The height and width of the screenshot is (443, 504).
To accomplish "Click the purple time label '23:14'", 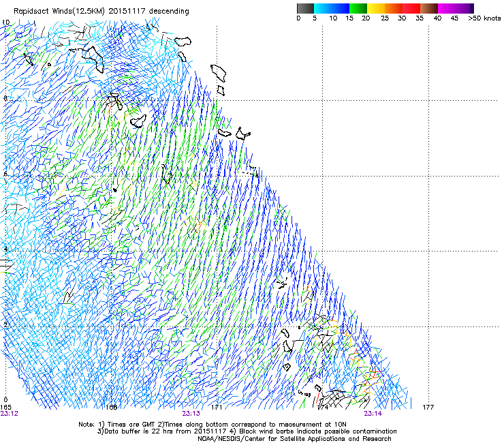I will coord(373,414).
